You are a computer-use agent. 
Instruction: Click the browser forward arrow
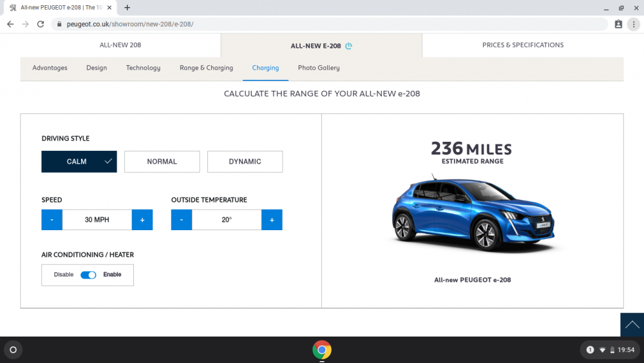[26, 25]
